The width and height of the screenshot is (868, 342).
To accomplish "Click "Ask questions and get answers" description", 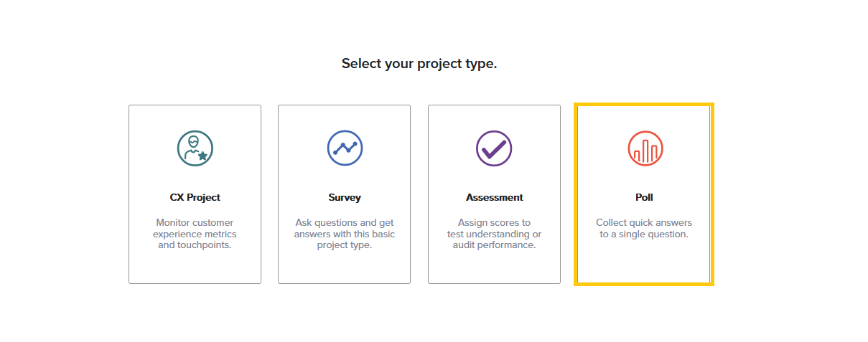I will 345,234.
